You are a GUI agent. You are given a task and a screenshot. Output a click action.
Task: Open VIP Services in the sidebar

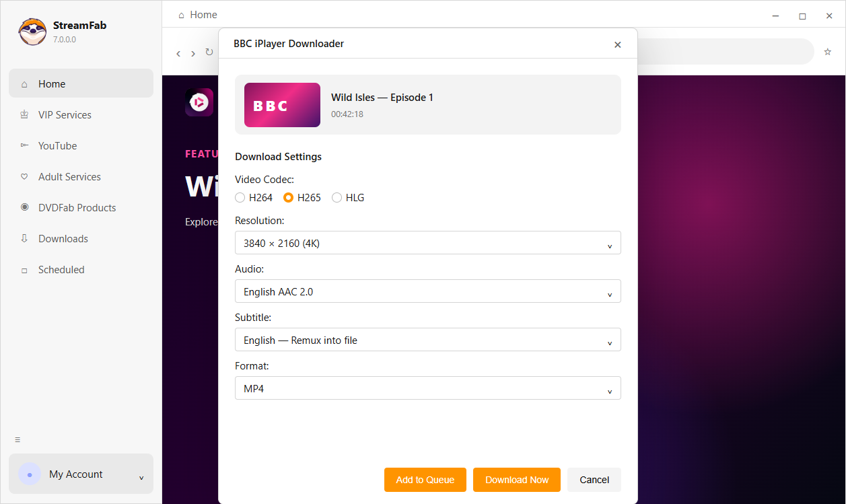[x=81, y=115]
